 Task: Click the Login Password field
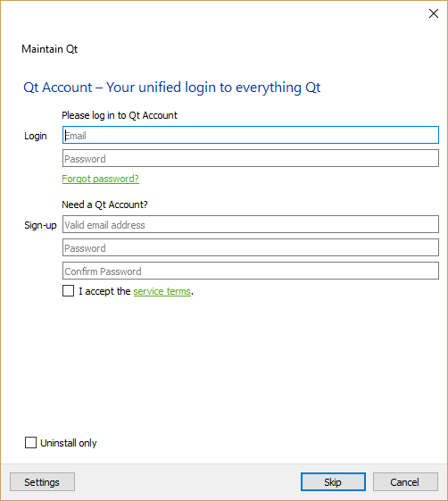click(x=251, y=158)
